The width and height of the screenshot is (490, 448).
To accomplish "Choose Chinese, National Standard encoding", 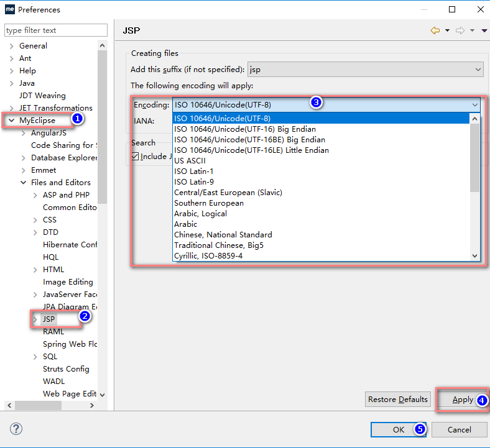I will (x=321, y=235).
